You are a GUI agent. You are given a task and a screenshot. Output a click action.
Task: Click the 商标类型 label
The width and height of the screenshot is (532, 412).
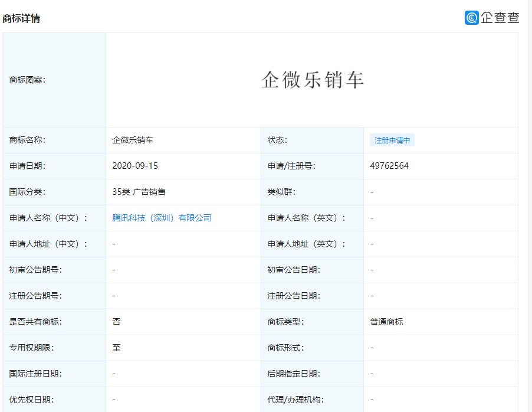(x=285, y=322)
